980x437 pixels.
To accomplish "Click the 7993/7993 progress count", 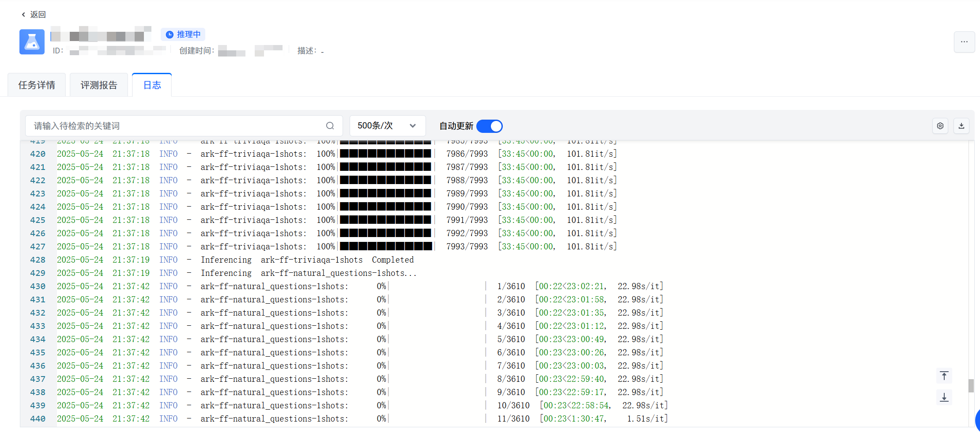I will tap(467, 247).
